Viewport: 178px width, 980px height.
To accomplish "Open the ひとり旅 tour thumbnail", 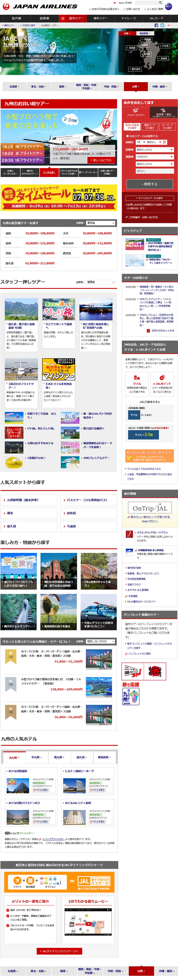I will (x=59, y=309).
